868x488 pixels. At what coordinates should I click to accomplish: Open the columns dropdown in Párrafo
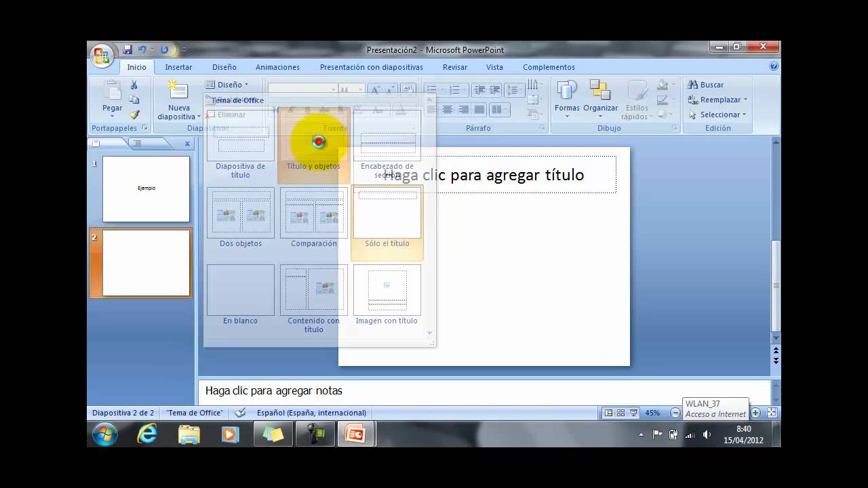coord(500,109)
